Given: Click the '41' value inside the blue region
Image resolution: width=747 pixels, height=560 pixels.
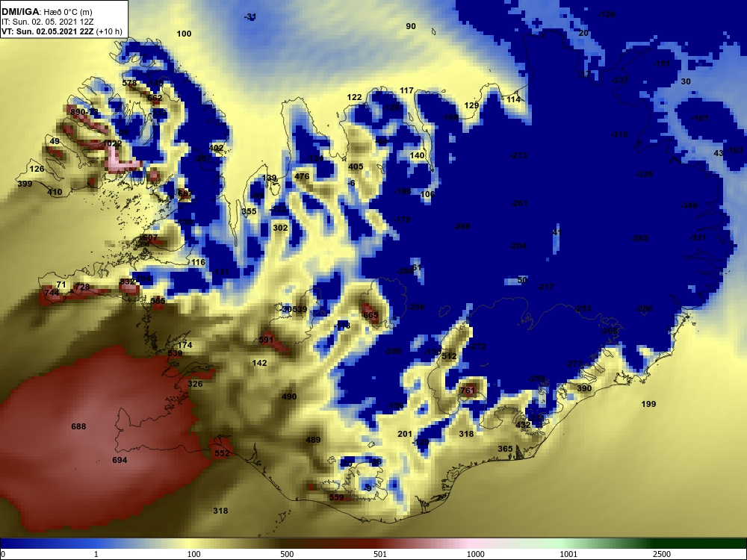Looking at the screenshot, I should click(557, 232).
